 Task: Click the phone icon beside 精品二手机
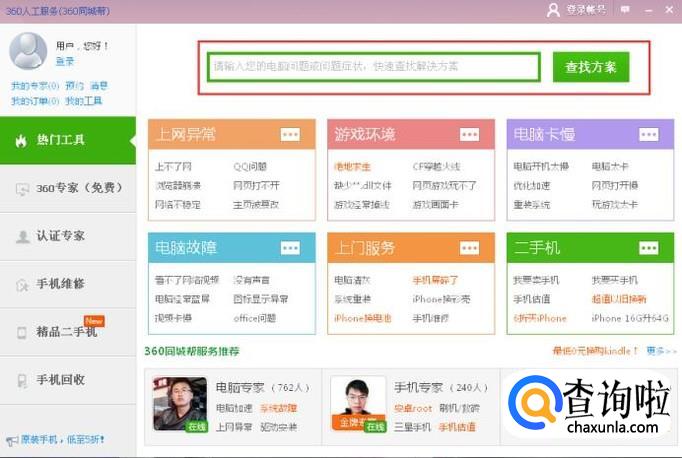click(x=22, y=333)
